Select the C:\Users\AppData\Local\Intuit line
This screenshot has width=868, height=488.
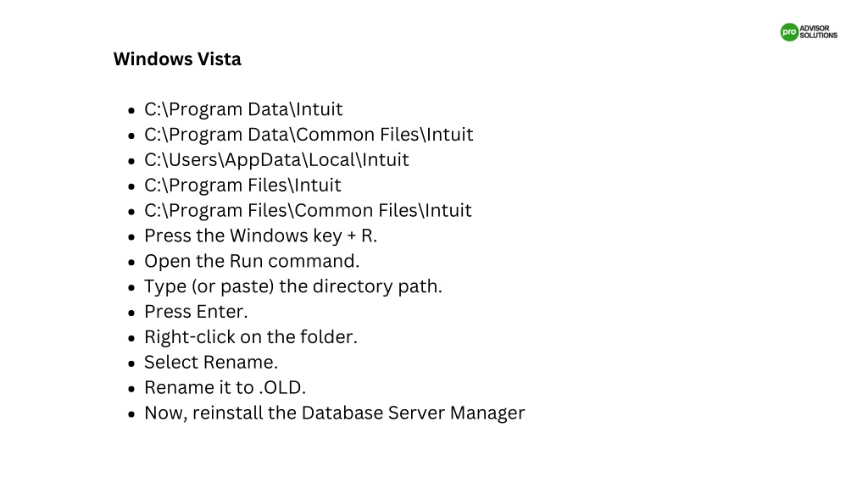277,160
